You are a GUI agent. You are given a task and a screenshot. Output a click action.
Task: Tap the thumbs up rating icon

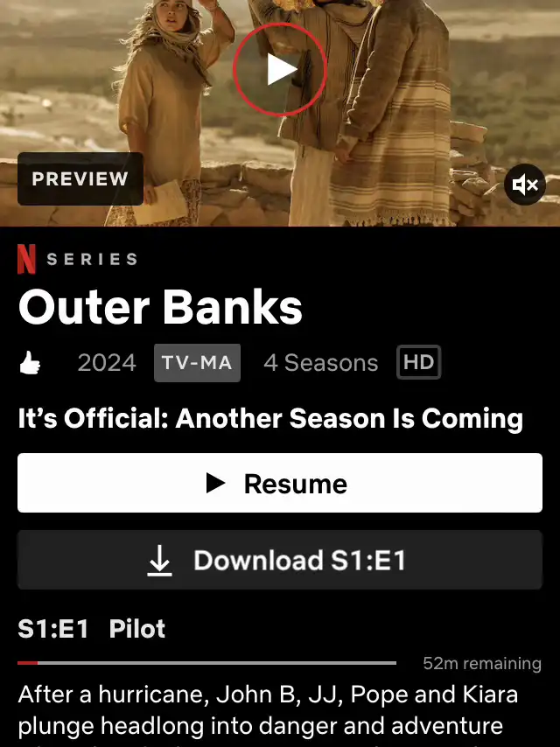[x=30, y=362]
